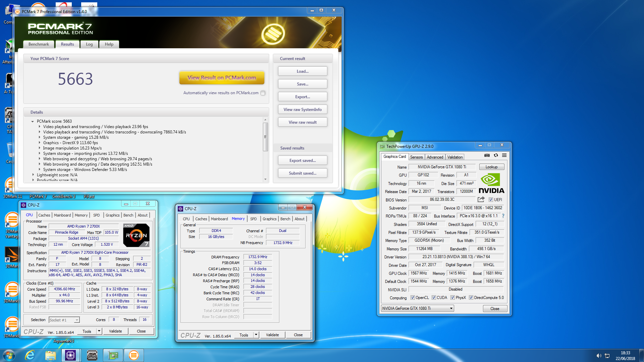Expand System storage - gaming row

point(39,137)
